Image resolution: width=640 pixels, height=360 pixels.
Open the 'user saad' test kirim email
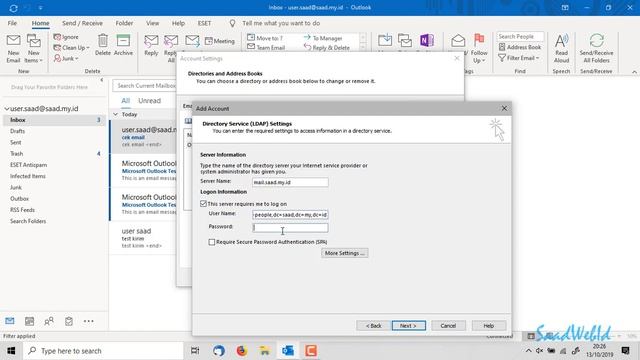(143, 238)
